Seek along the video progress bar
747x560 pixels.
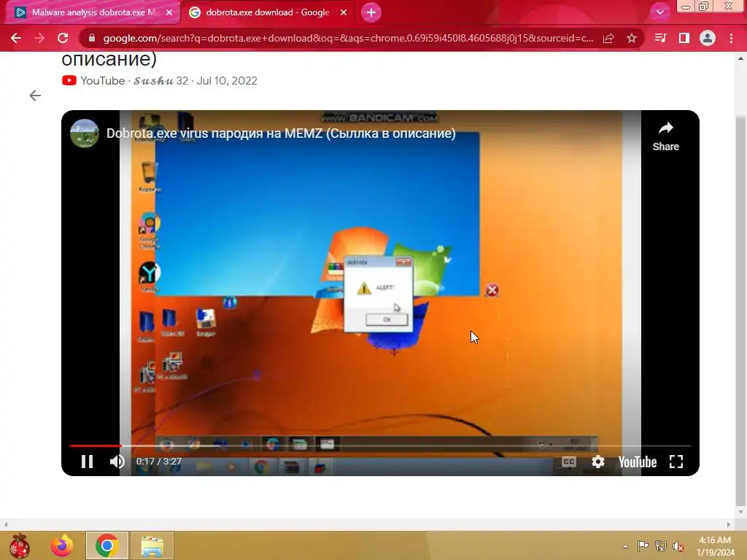coord(379,446)
